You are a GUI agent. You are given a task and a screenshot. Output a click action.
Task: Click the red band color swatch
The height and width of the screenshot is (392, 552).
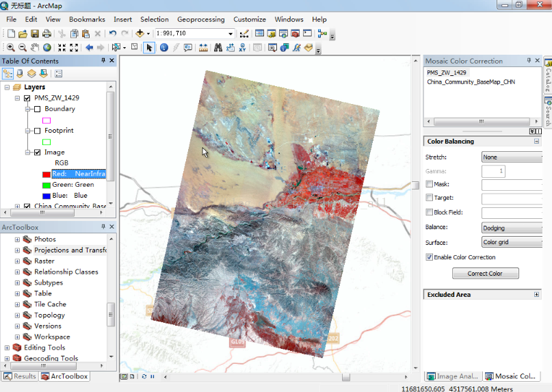[x=47, y=174]
